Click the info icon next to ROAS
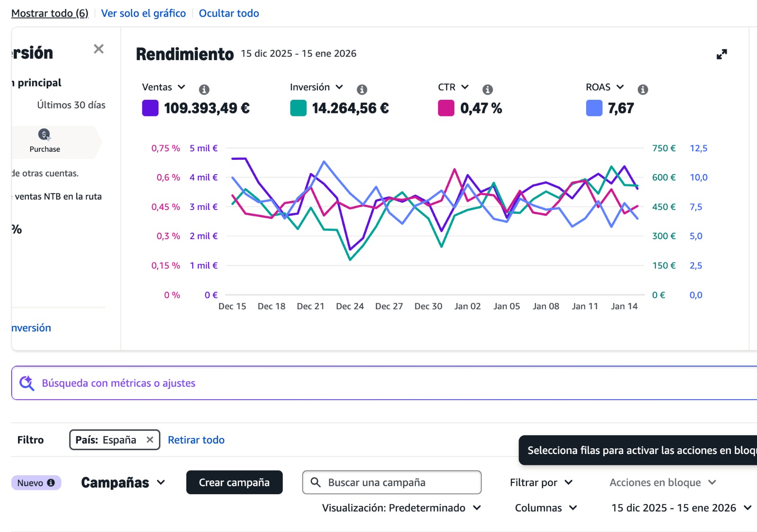757x532 pixels. pyautogui.click(x=643, y=89)
